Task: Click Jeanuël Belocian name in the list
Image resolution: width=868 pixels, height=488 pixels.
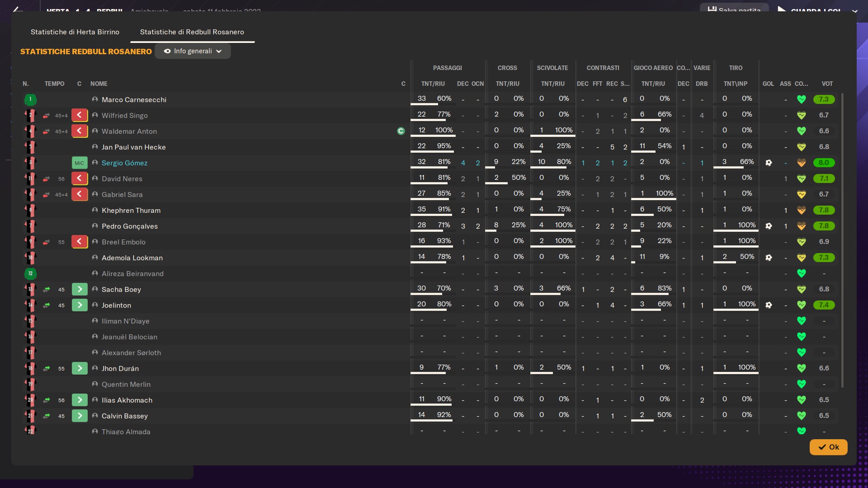Action: [129, 337]
